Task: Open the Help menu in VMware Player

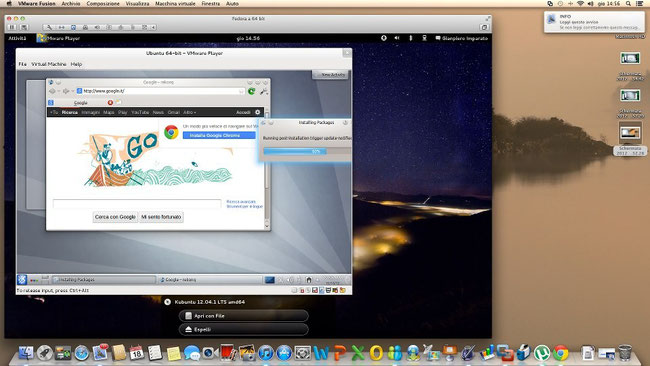Action: (76, 64)
